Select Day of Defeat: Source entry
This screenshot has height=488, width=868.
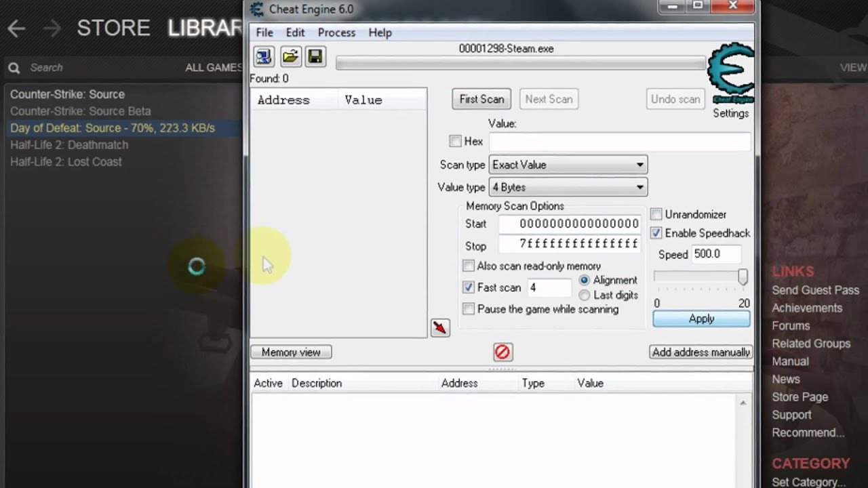coord(122,128)
